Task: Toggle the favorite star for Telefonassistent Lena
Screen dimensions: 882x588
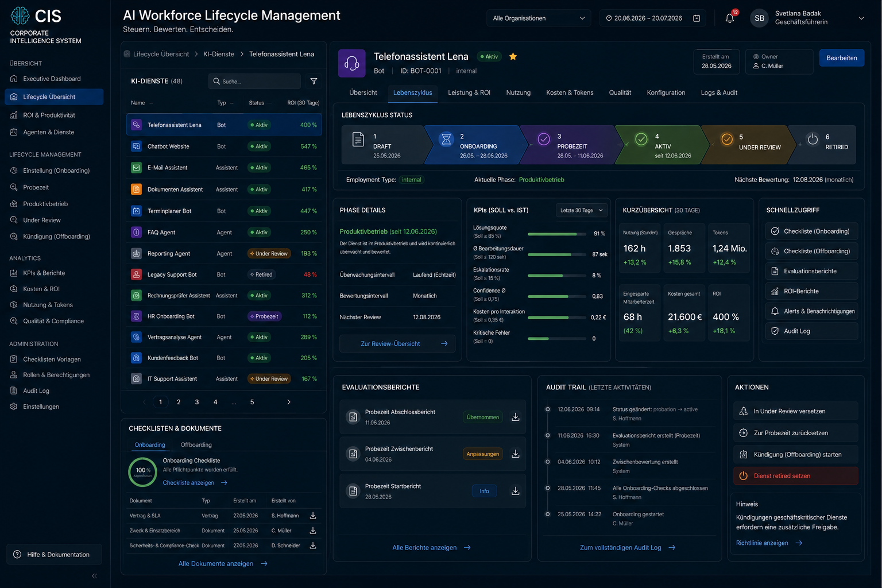Action: coord(513,56)
